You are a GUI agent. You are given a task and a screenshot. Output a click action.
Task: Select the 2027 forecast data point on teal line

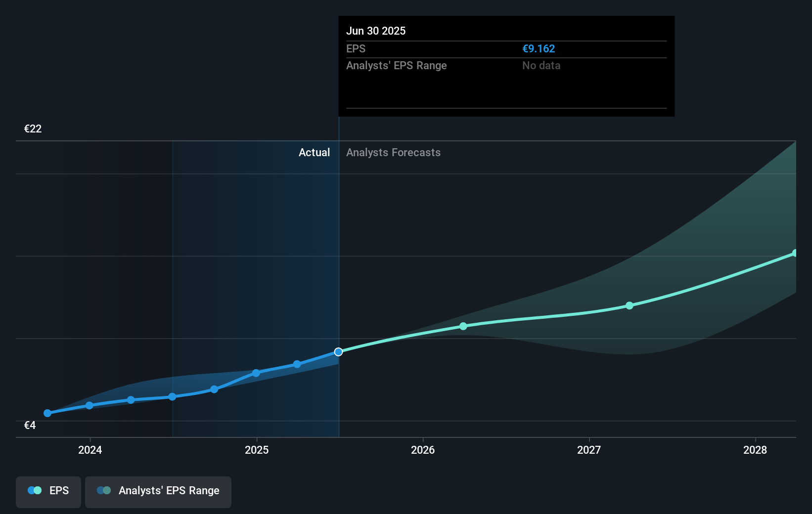tap(629, 305)
